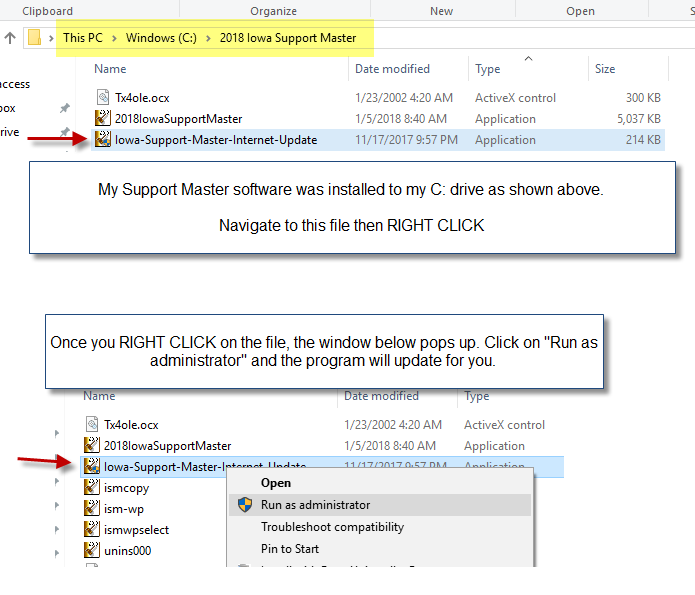Sort by the Name column in upper list
This screenshot has height=595, width=695.
click(110, 69)
